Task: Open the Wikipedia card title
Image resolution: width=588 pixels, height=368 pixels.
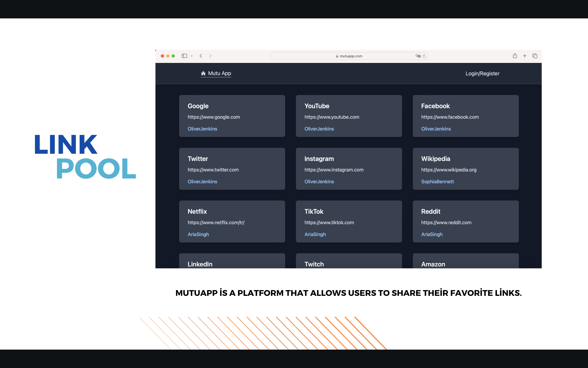Action: (x=436, y=159)
